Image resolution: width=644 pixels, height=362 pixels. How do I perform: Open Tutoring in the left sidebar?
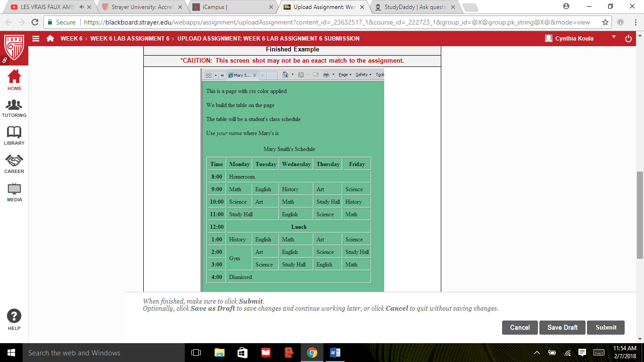tap(14, 108)
